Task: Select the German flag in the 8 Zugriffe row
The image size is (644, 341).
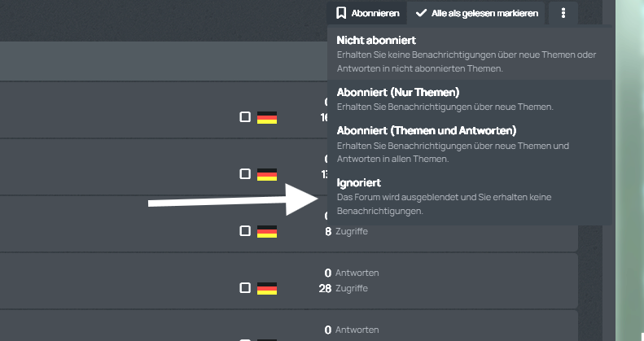Action: (267, 231)
